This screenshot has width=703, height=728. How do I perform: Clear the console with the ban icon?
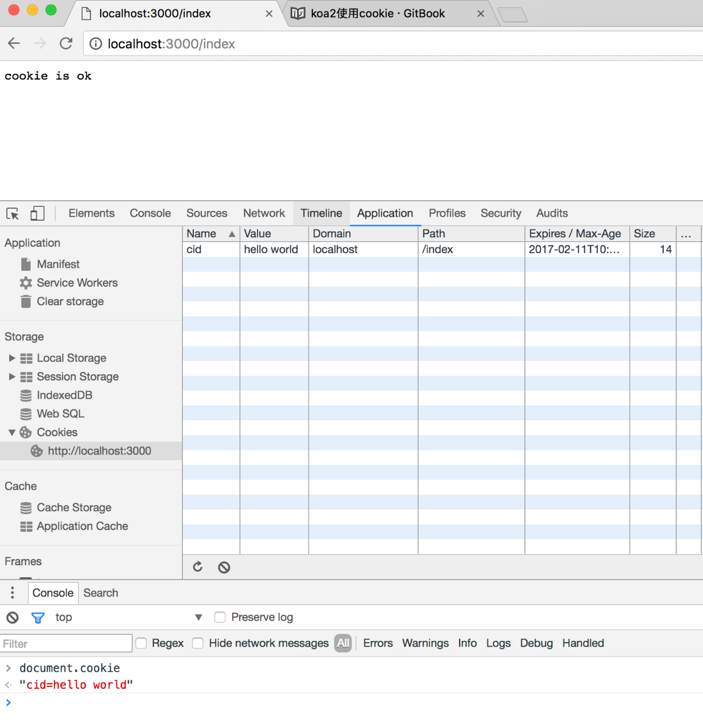click(x=13, y=618)
